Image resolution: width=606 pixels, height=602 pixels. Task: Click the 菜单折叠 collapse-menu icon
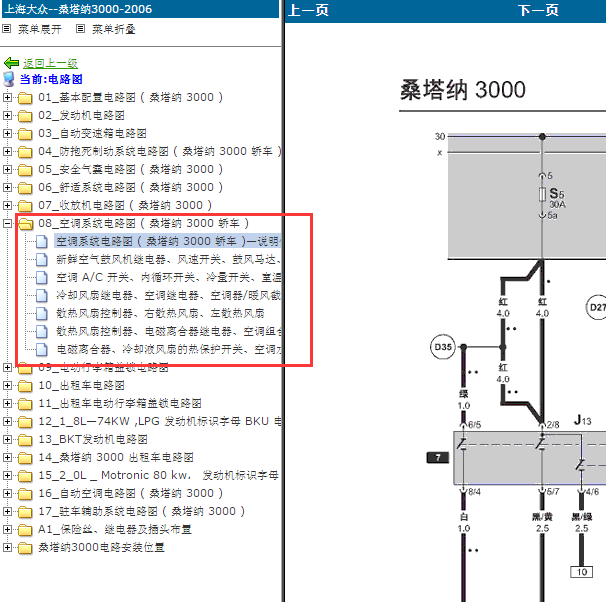80,29
